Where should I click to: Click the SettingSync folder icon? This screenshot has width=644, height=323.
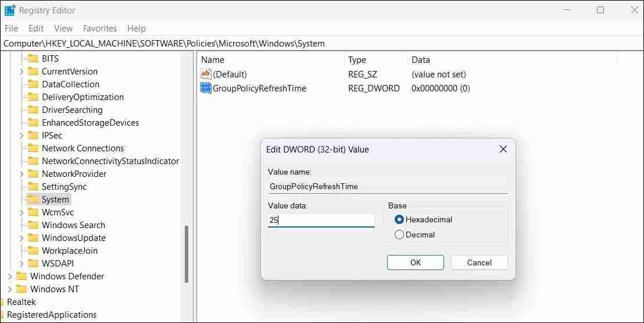tap(33, 186)
